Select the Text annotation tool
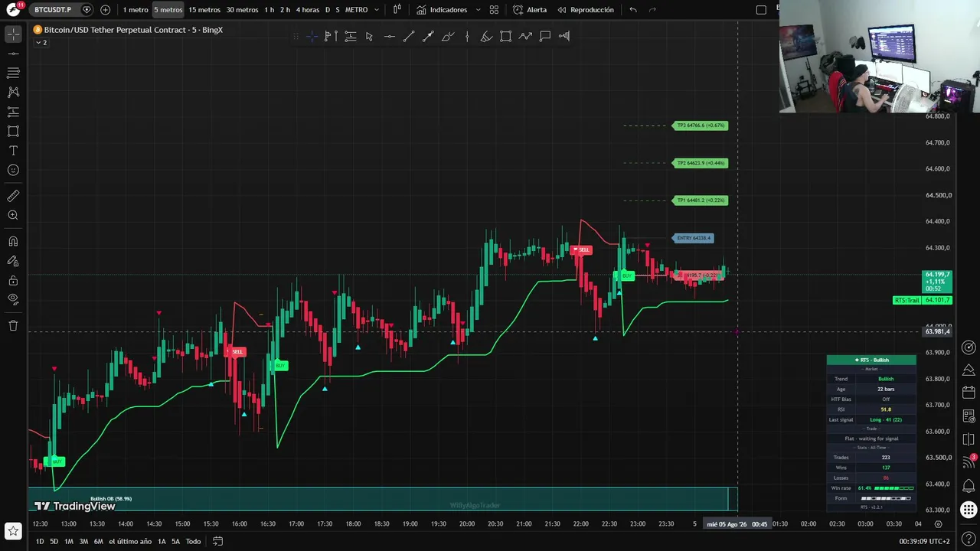The image size is (980, 551). (13, 151)
